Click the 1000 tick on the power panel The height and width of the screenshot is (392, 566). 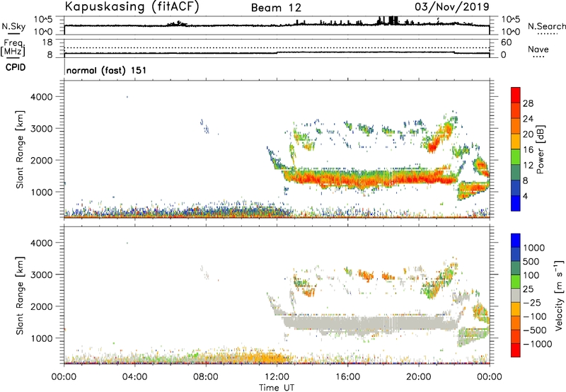point(42,192)
